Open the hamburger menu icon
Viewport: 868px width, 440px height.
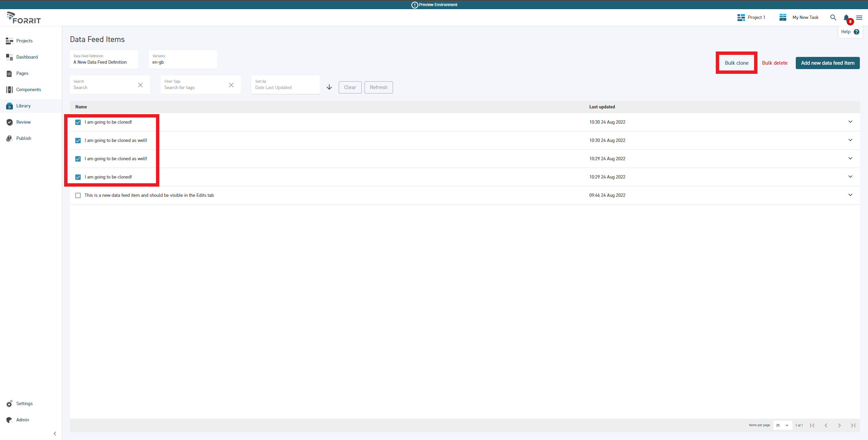click(859, 18)
